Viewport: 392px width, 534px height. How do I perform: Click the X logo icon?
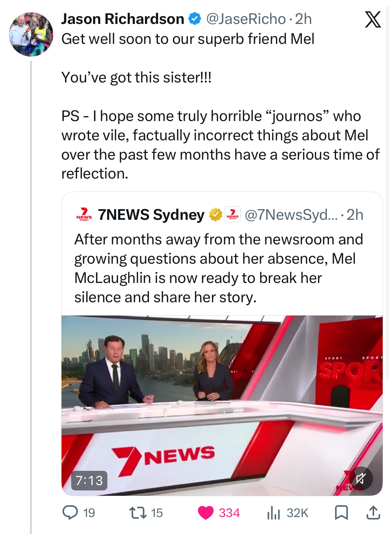(x=373, y=20)
